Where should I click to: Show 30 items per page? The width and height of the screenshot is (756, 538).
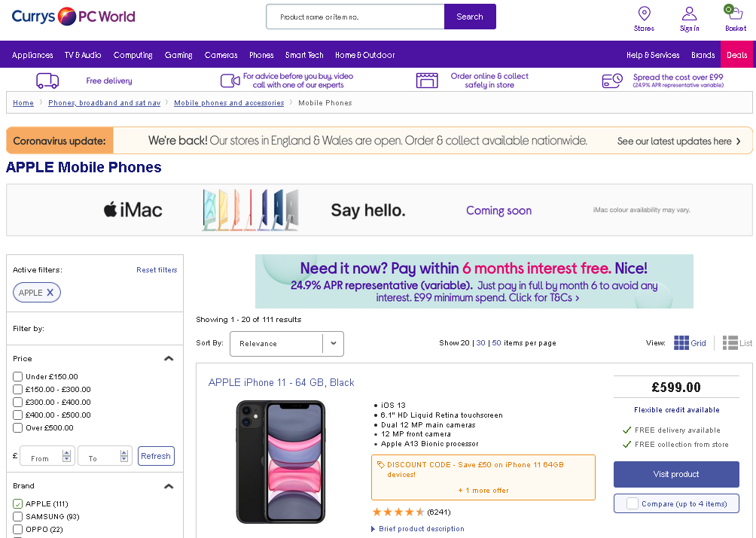[480, 343]
